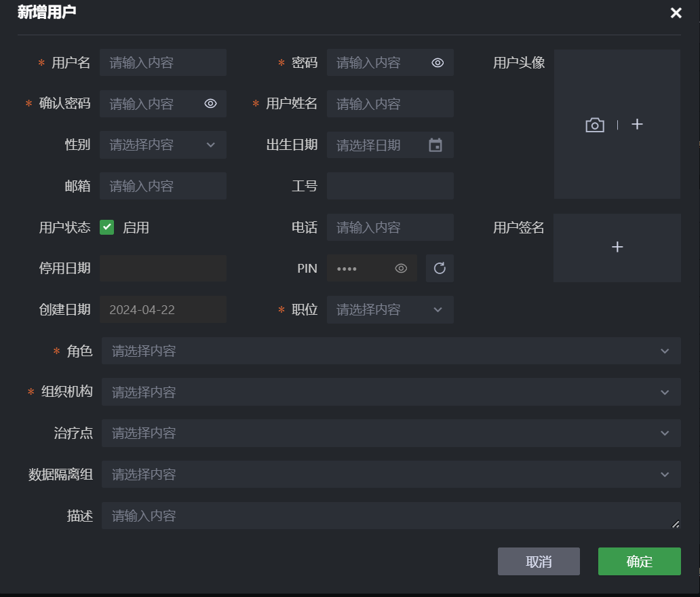Add signature with 用户签名 plus icon
Image resolution: width=700 pixels, height=597 pixels.
point(617,248)
